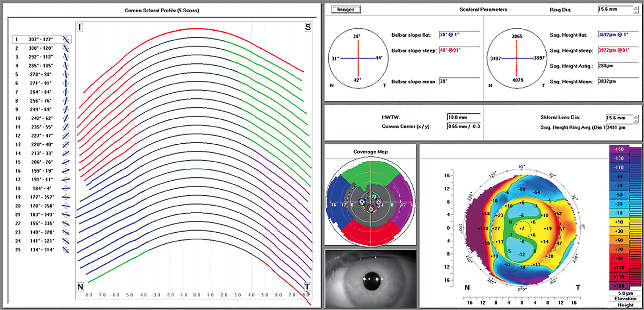Viewport: 644px width, 310px height.
Task: Click the 'Cornea Scleral Profile' chart title
Action: pos(162,10)
